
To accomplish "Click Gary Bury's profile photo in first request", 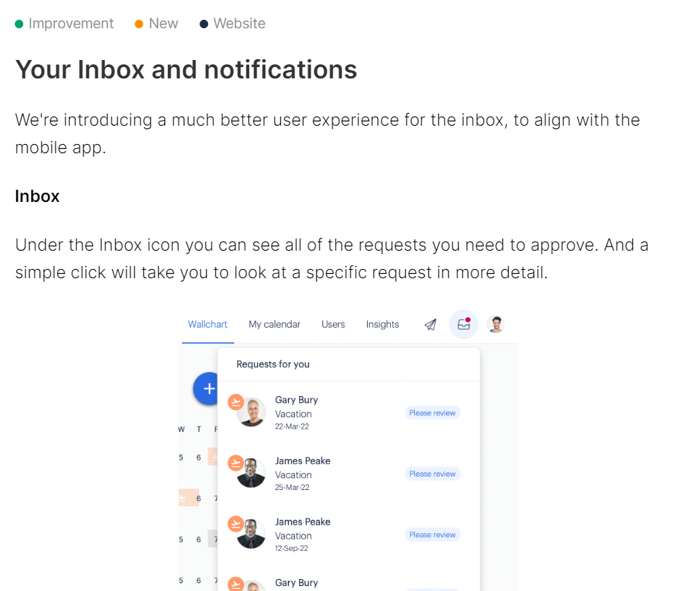I will tap(252, 413).
